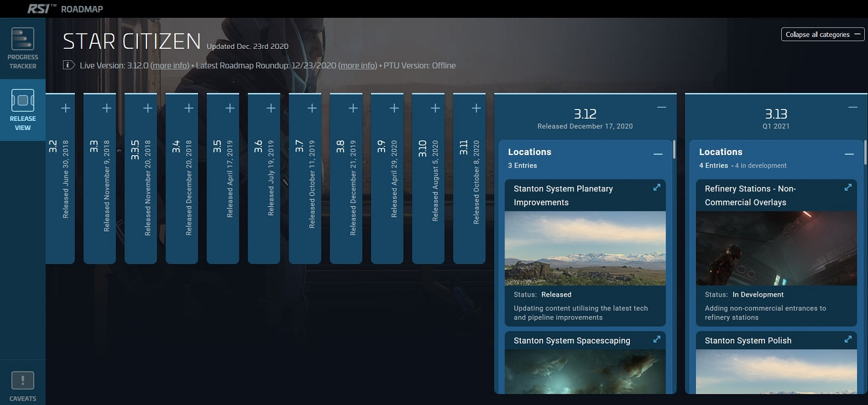Expand the 3.8 release column
Viewport: 868px width, 405px height.
[x=353, y=108]
